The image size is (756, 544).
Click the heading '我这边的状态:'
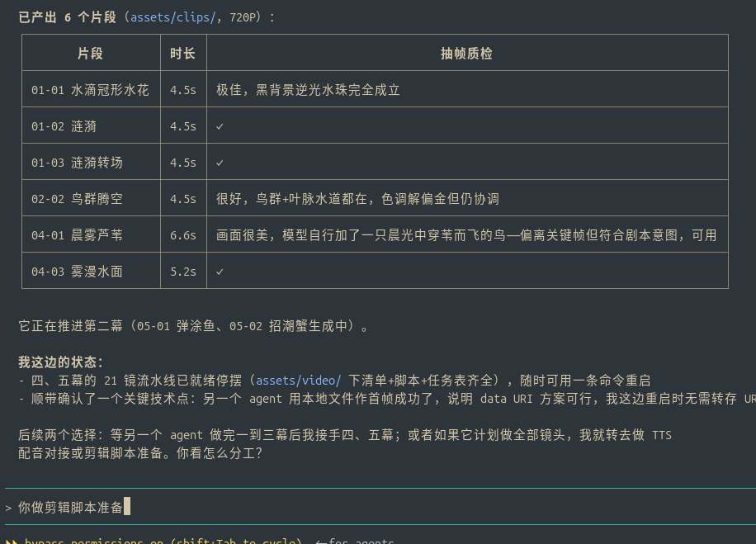coord(61,362)
